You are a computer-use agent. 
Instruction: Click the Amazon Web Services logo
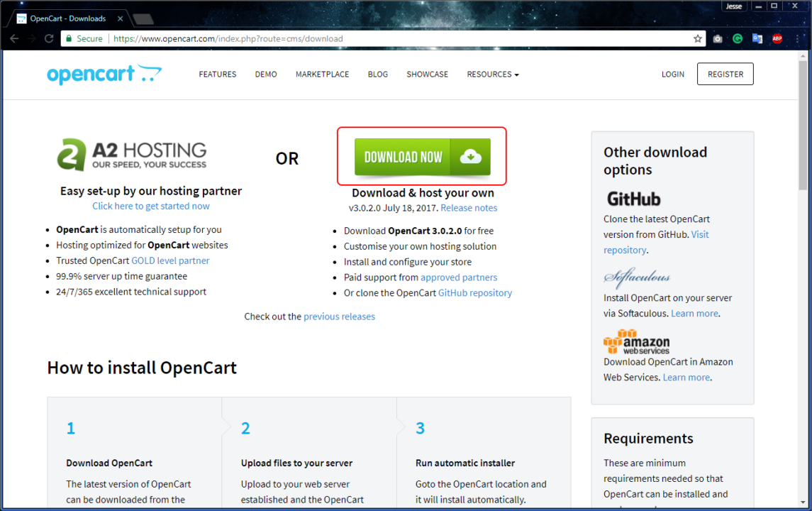coord(636,341)
